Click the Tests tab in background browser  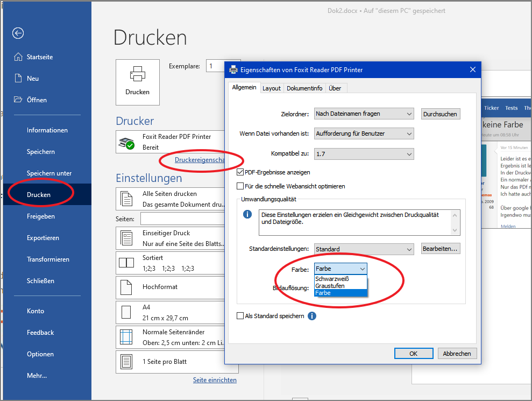[x=512, y=108]
